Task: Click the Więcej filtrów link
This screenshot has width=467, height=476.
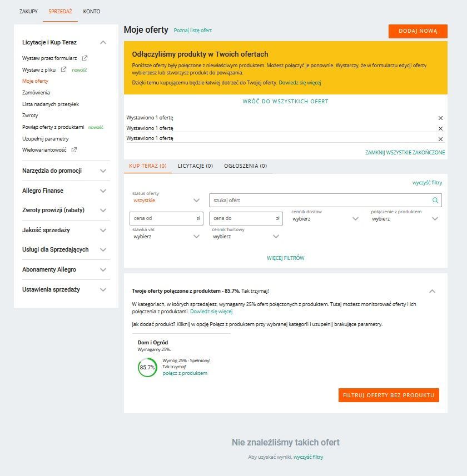Action: 285,258
